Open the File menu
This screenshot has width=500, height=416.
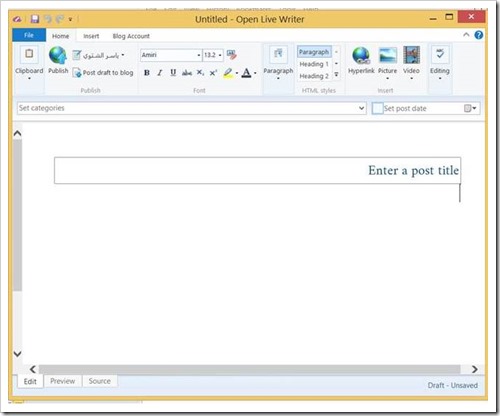[x=29, y=35]
